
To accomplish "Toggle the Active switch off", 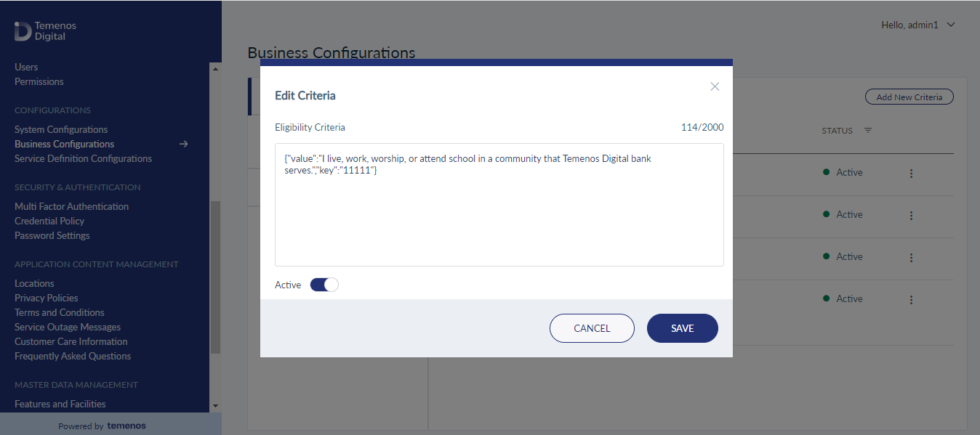I will pyautogui.click(x=324, y=285).
